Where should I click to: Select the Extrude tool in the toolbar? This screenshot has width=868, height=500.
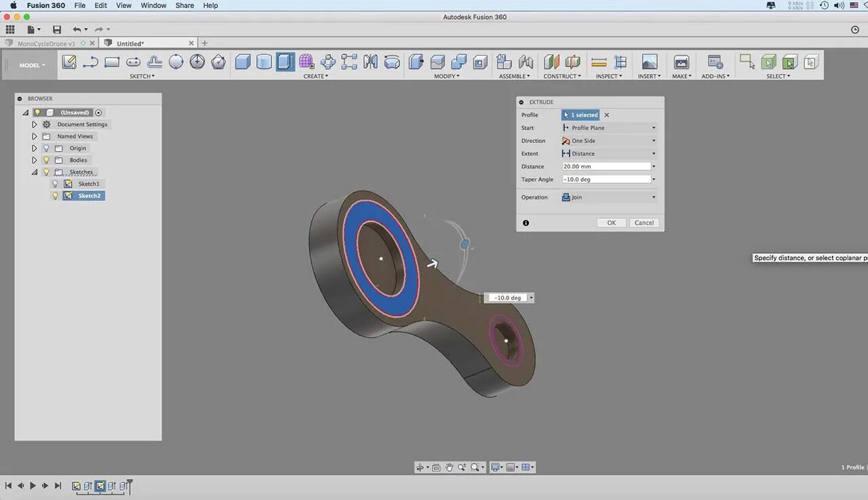point(285,62)
